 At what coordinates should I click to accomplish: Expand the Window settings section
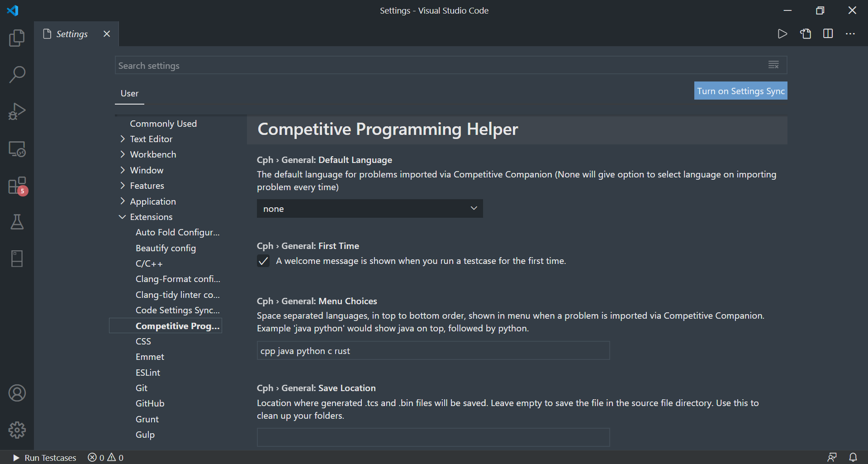[122, 170]
